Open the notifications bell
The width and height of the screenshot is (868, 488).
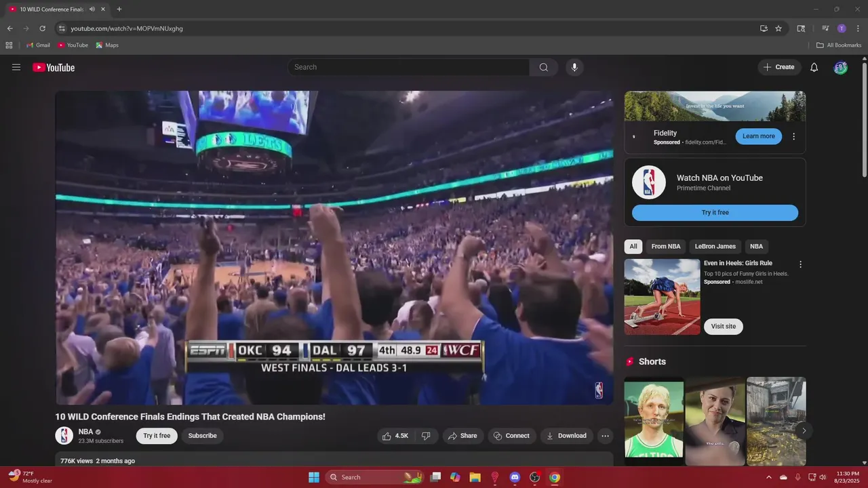click(x=814, y=67)
